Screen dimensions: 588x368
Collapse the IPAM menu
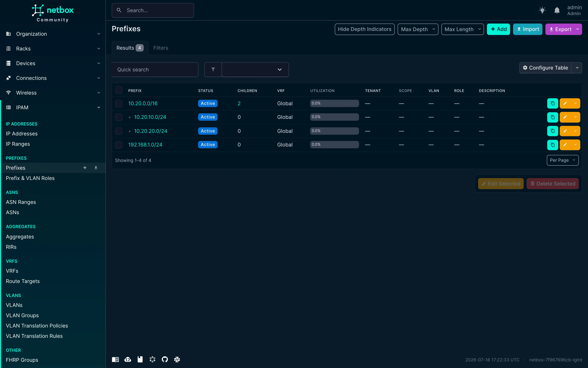(x=53, y=107)
